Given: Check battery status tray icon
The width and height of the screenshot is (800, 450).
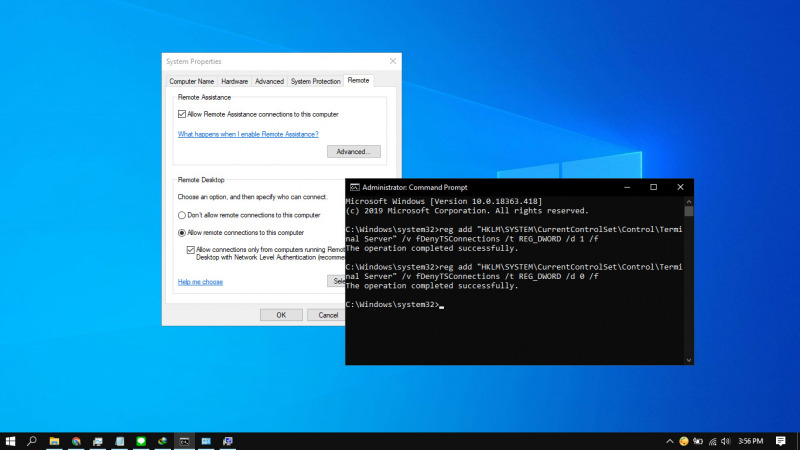Looking at the screenshot, I should 698,441.
